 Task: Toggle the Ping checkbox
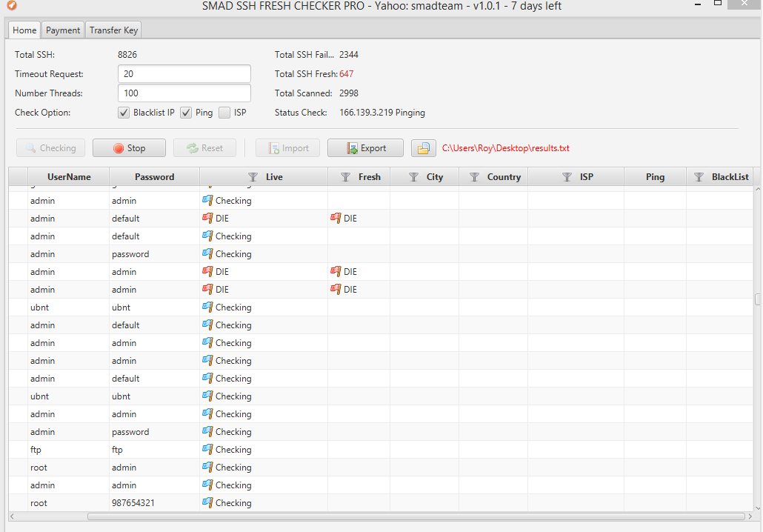pyautogui.click(x=186, y=113)
